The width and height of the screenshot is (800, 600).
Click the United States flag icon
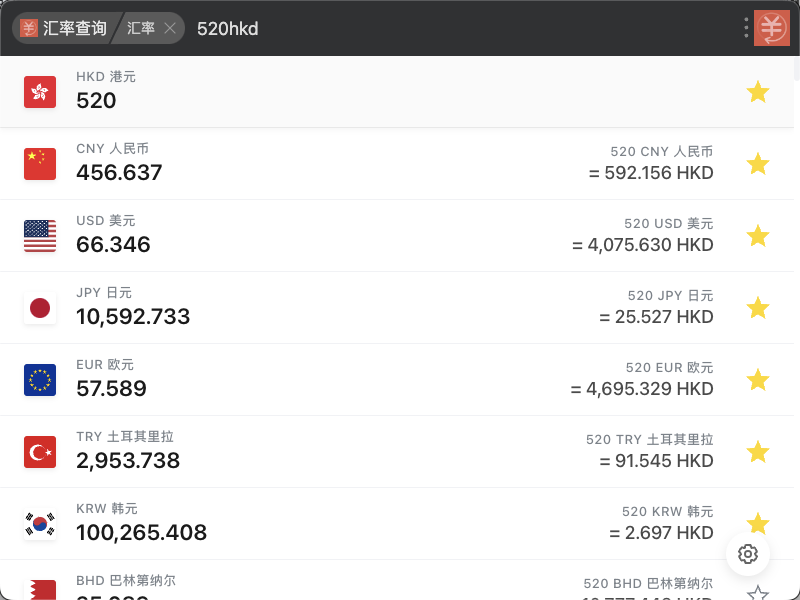(40, 236)
